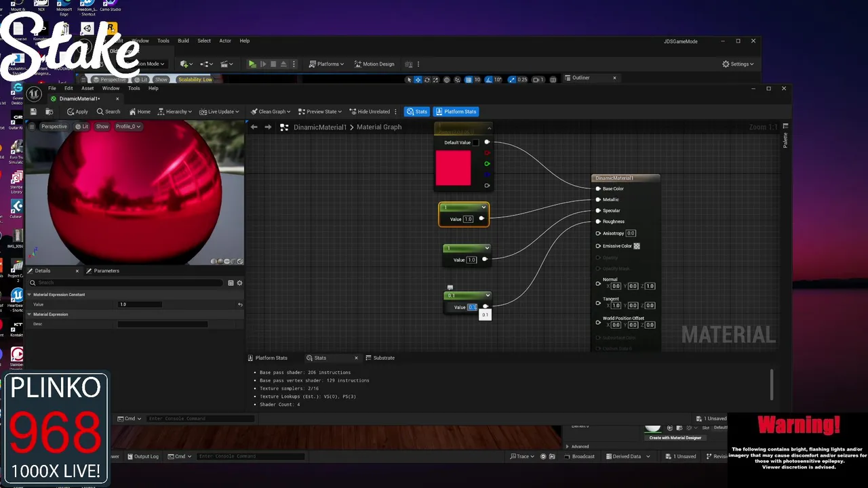Viewport: 868px width, 488px height.
Task: Collapse the 0.1 constant node chevron
Action: [488, 296]
